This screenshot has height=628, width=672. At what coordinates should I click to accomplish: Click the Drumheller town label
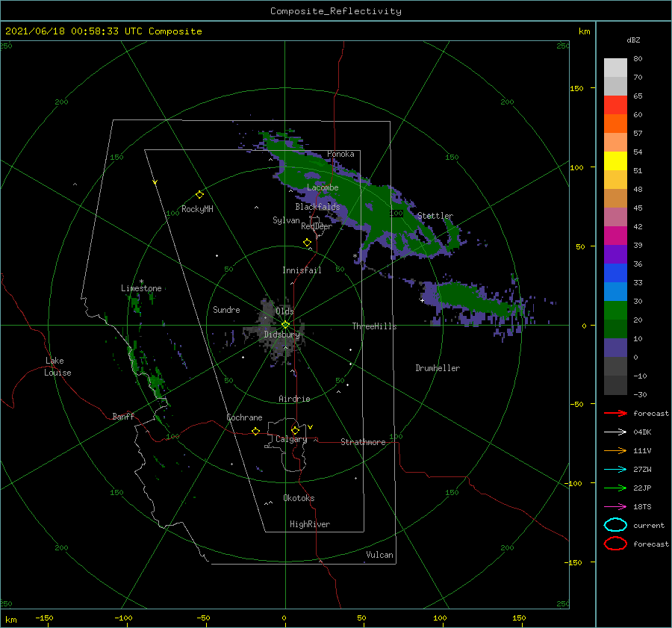(x=438, y=368)
